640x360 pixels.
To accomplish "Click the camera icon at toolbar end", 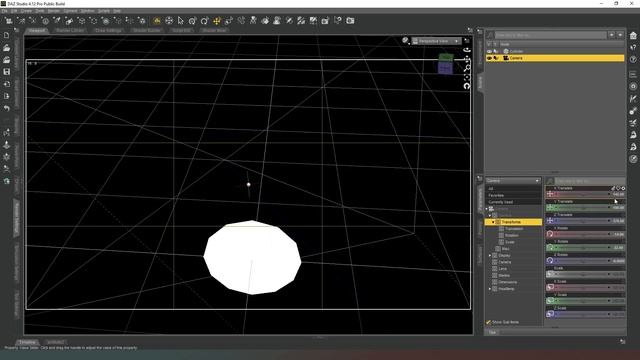I will [x=350, y=20].
